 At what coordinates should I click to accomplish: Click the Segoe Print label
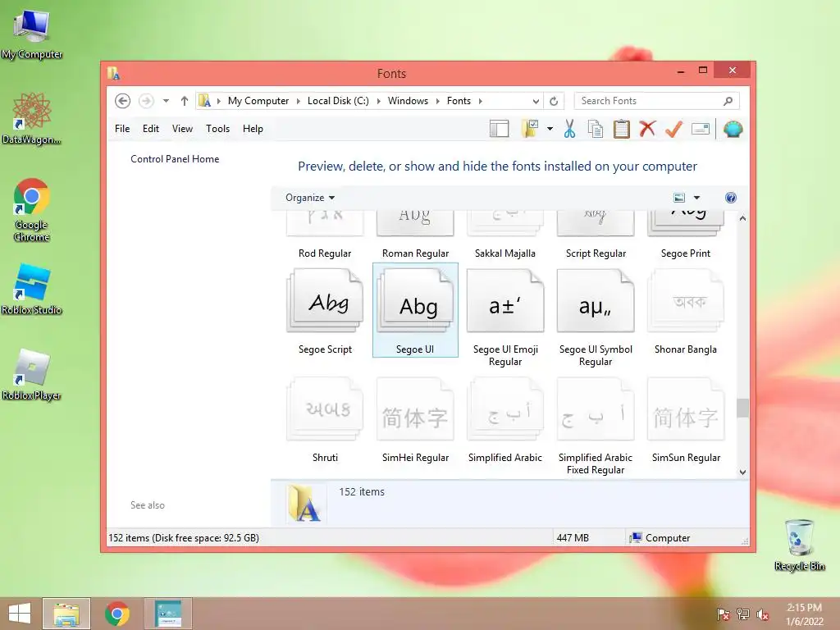coord(685,253)
